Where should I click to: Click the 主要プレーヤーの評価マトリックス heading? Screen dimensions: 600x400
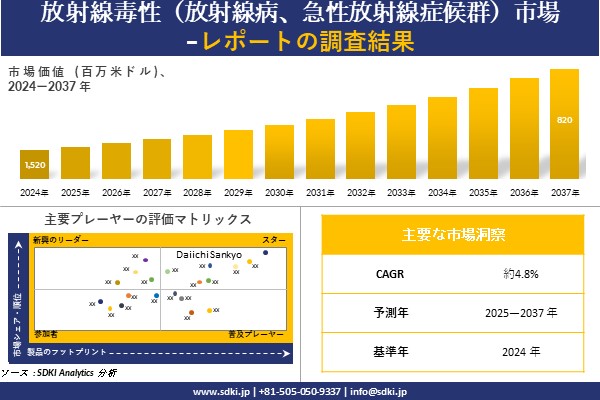pyautogui.click(x=148, y=219)
